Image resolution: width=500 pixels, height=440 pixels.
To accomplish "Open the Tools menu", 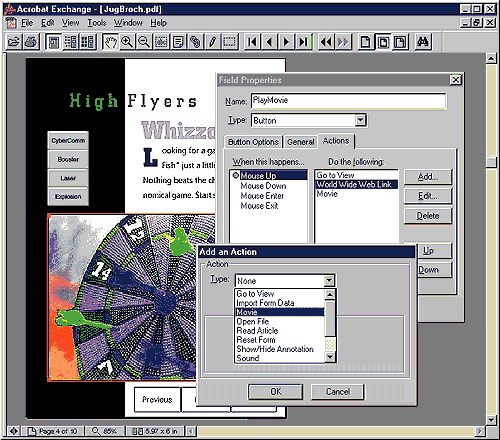I will coord(97,23).
